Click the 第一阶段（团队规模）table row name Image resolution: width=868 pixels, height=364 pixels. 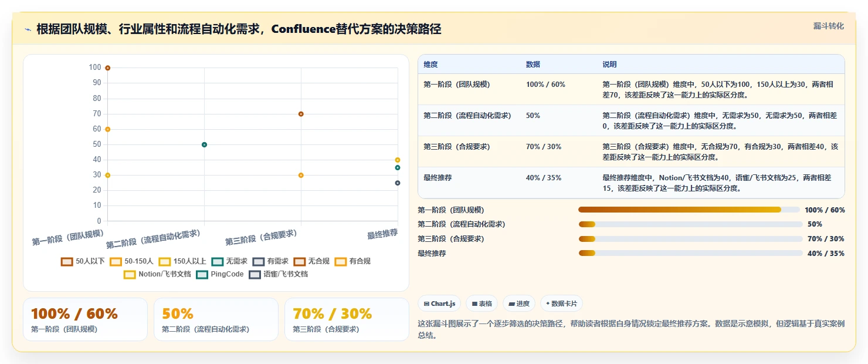click(x=456, y=85)
